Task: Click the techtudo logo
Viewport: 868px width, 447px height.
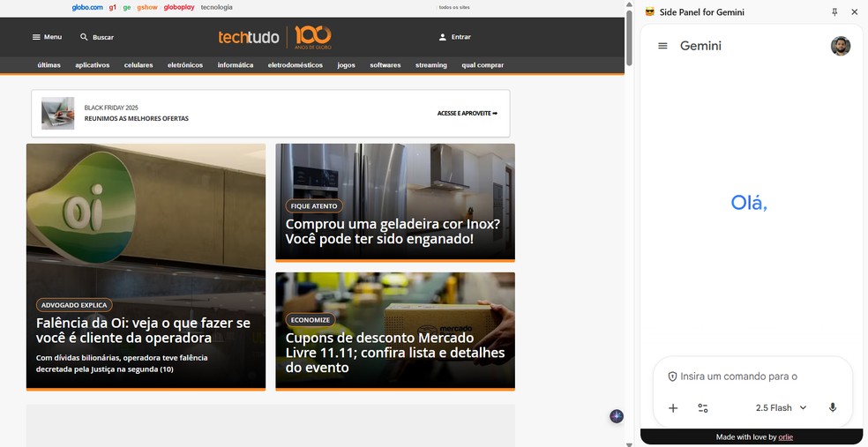Action: (249, 37)
